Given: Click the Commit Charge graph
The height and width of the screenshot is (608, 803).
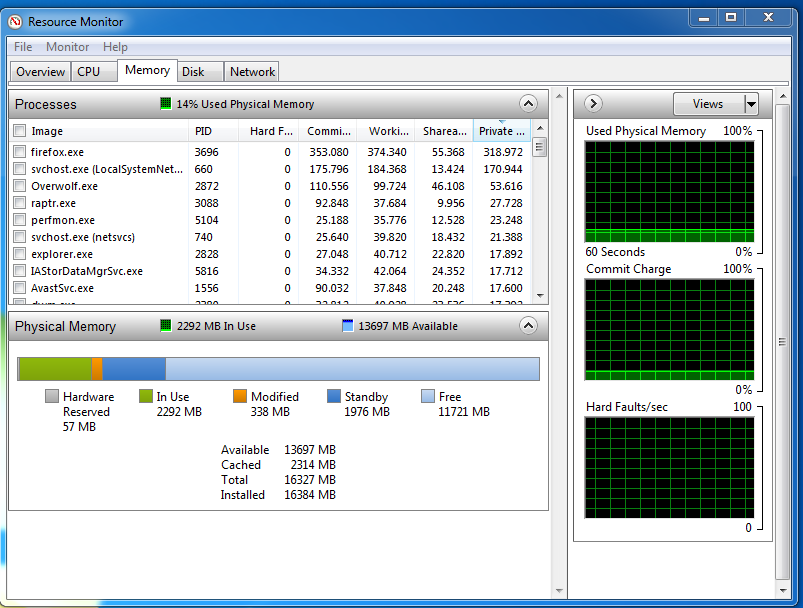Looking at the screenshot, I should pyautogui.click(x=669, y=329).
